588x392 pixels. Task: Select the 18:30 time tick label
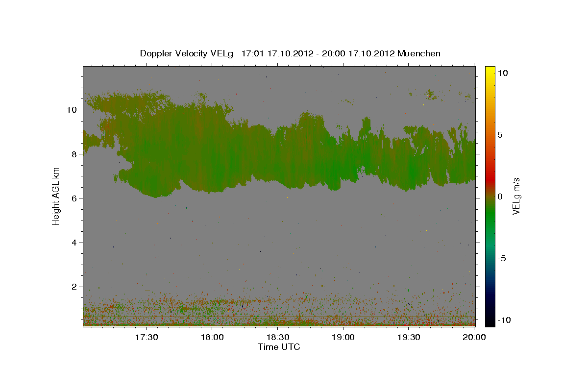277,337
